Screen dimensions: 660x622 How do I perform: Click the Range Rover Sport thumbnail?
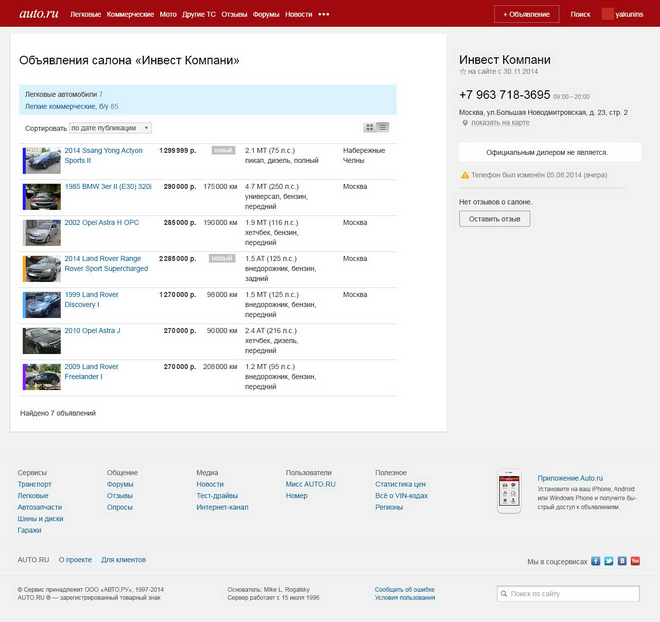[x=42, y=269]
